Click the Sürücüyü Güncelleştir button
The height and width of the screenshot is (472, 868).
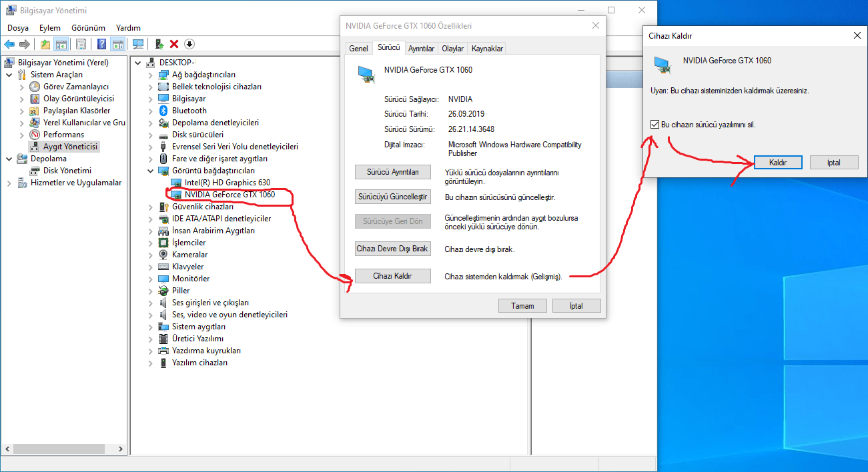point(393,197)
